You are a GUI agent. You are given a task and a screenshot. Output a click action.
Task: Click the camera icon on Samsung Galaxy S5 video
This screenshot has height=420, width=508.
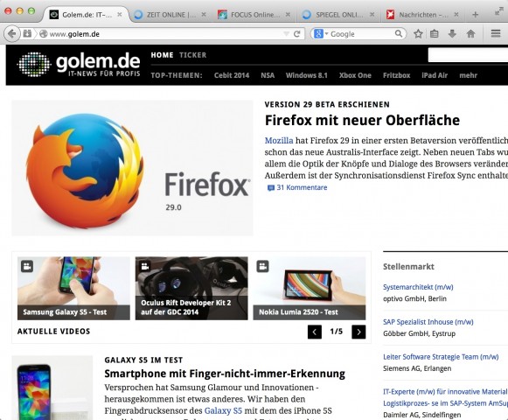click(x=27, y=267)
